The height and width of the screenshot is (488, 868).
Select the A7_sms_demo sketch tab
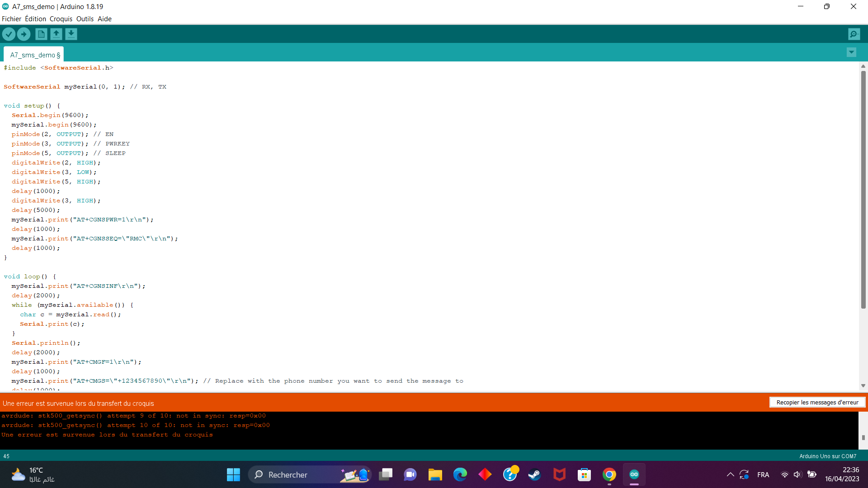point(34,55)
